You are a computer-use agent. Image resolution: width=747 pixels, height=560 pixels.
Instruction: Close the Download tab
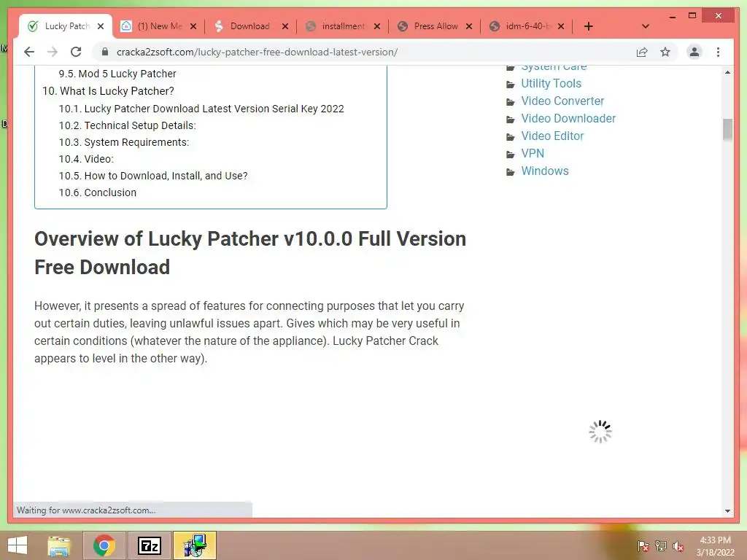point(285,26)
